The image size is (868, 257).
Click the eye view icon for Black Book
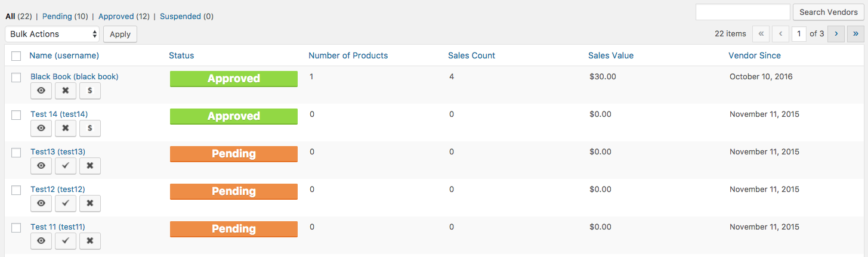pos(41,91)
